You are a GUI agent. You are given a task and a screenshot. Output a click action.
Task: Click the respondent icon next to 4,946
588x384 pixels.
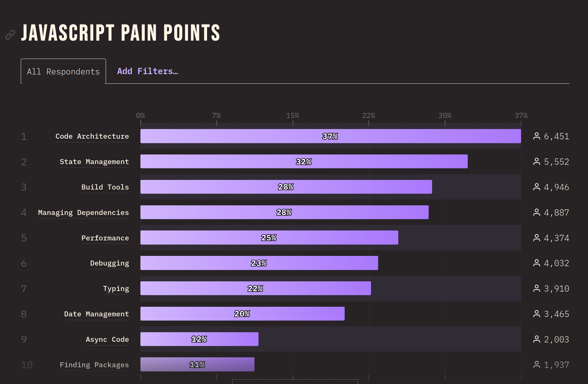[537, 187]
